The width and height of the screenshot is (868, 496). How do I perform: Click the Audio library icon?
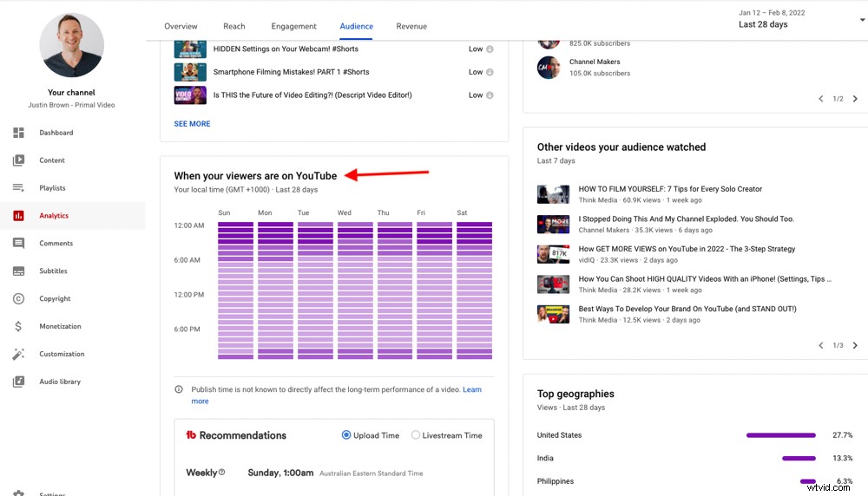coord(18,382)
